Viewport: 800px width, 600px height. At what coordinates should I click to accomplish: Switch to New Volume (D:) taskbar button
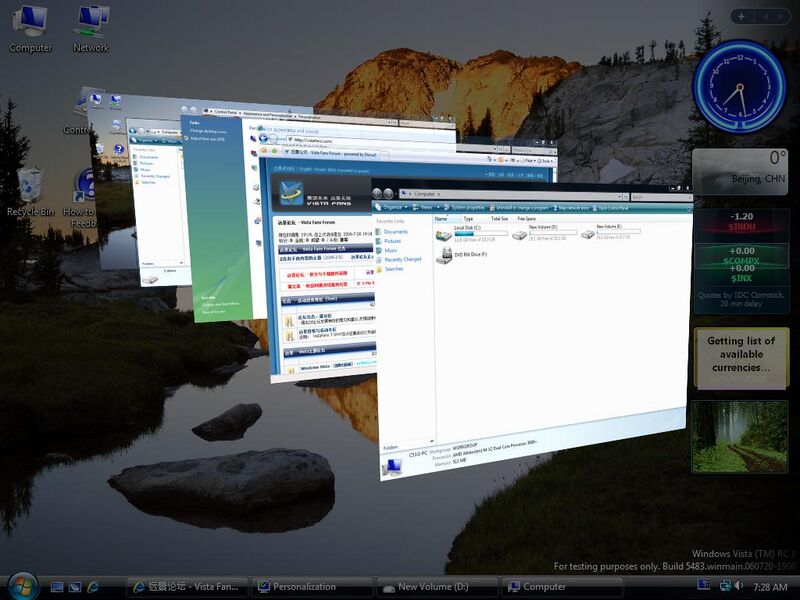[x=437, y=587]
